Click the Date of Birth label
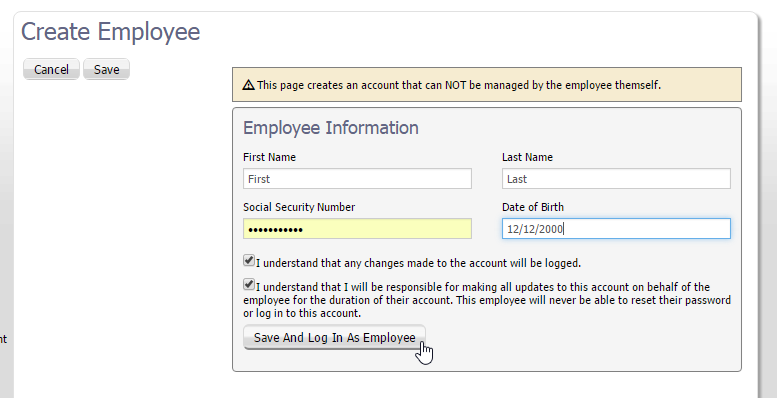This screenshot has height=398, width=777. tap(533, 207)
